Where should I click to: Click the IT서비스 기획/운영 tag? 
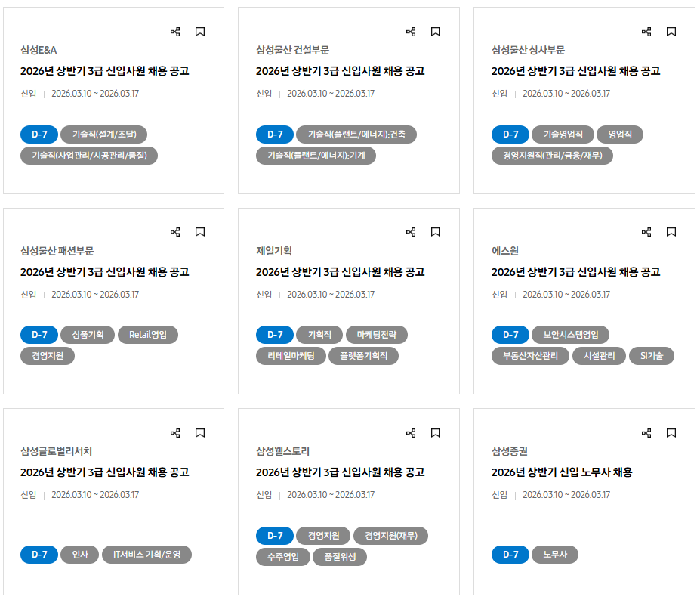[146, 555]
